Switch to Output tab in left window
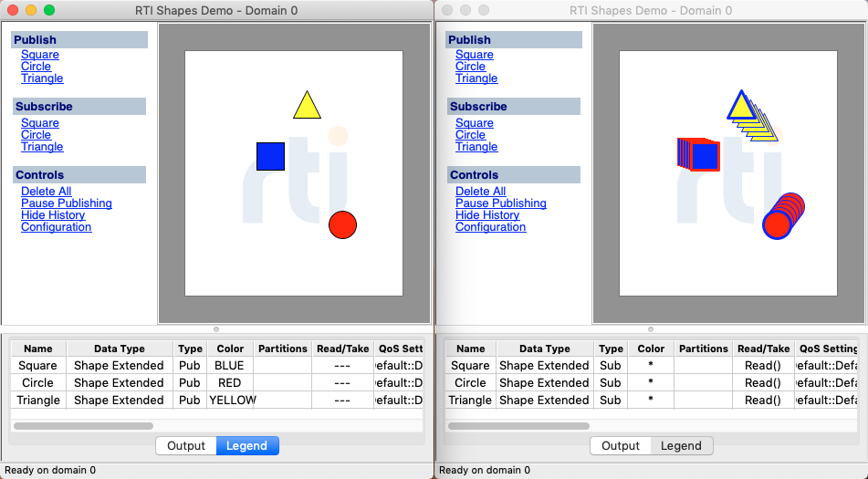 click(x=186, y=446)
